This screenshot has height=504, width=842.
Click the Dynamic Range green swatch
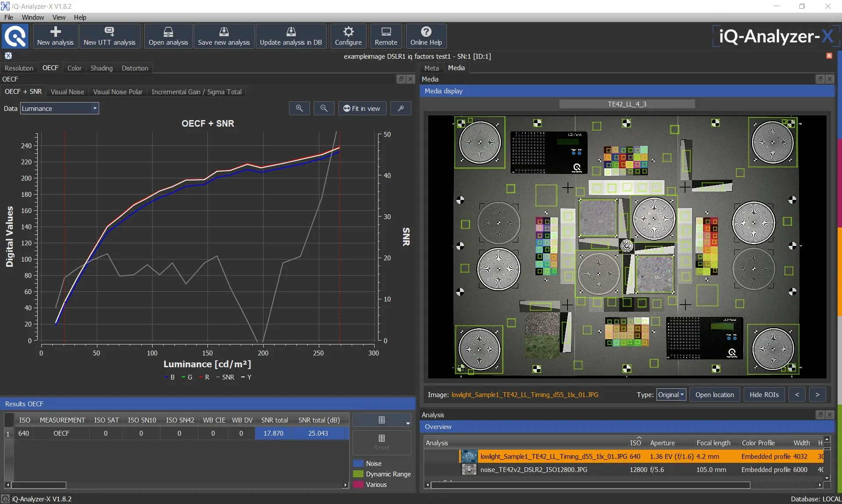[358, 474]
